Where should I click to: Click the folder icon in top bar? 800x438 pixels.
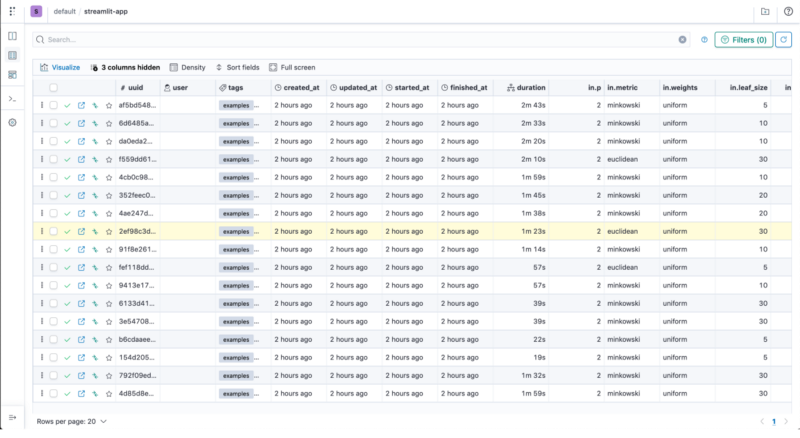pyautogui.click(x=765, y=11)
